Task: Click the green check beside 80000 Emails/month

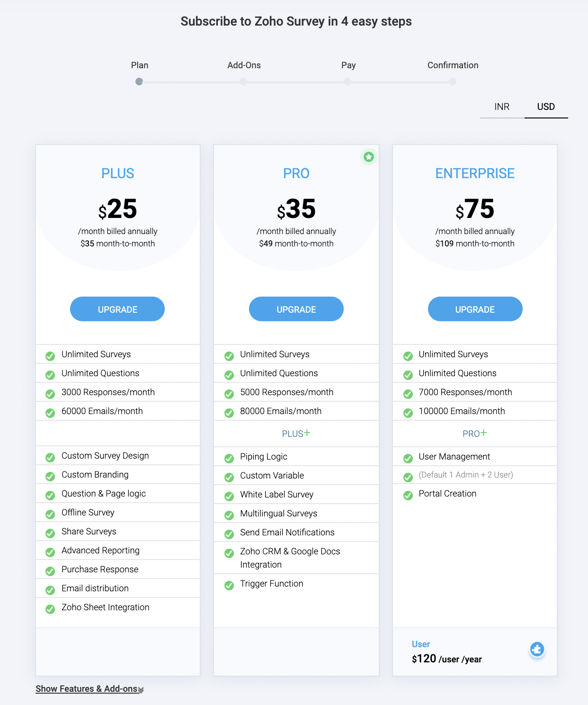Action: (x=229, y=413)
